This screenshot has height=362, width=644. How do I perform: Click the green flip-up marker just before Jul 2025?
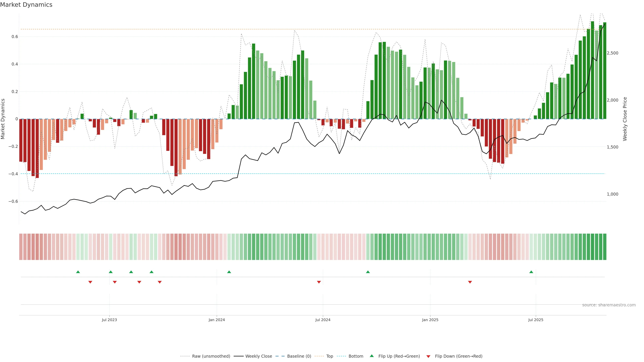click(531, 272)
